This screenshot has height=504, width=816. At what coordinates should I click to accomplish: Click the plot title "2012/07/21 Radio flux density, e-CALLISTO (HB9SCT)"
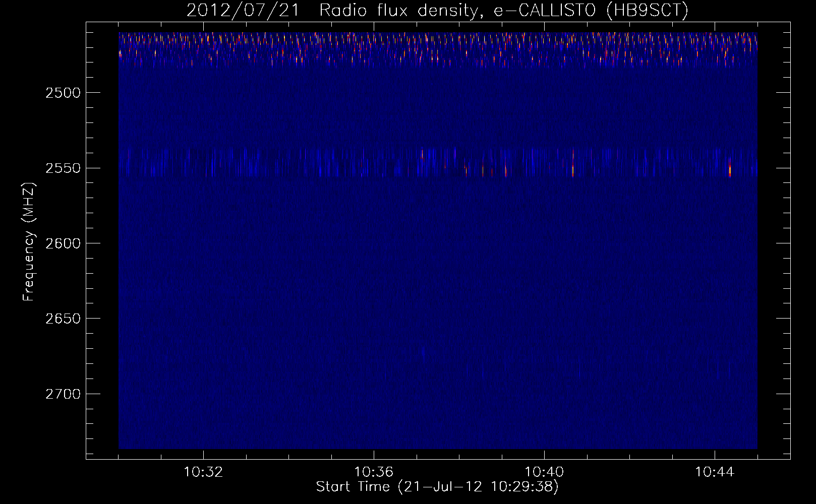pyautogui.click(x=437, y=10)
